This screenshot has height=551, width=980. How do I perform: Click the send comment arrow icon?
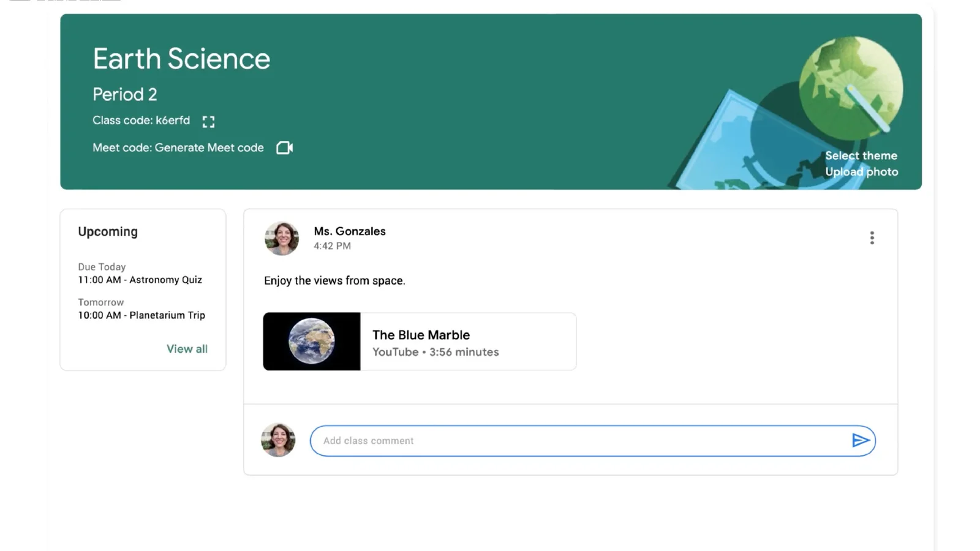click(860, 440)
